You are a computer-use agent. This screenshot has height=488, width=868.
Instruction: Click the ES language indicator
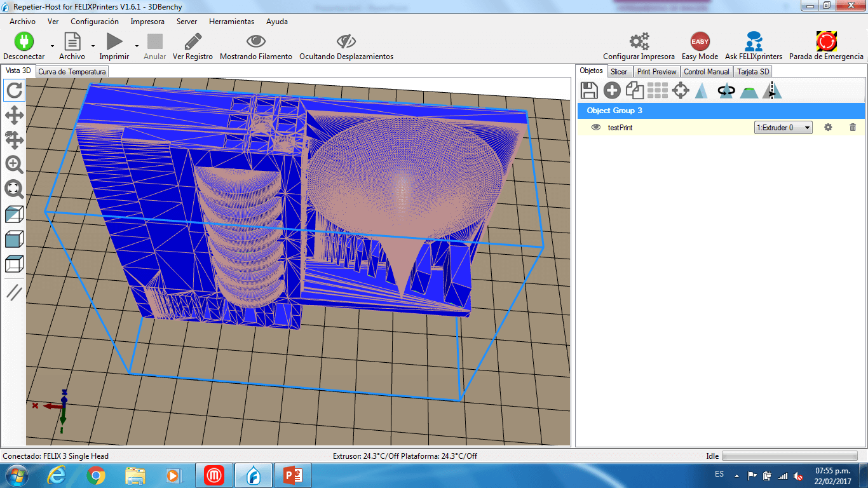719,474
